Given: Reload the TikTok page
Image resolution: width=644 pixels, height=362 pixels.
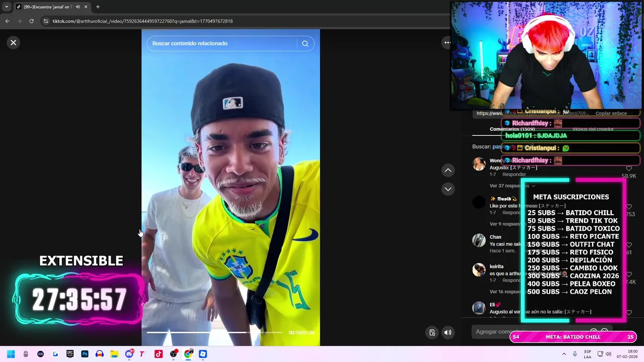Looking at the screenshot, I should click(31, 21).
